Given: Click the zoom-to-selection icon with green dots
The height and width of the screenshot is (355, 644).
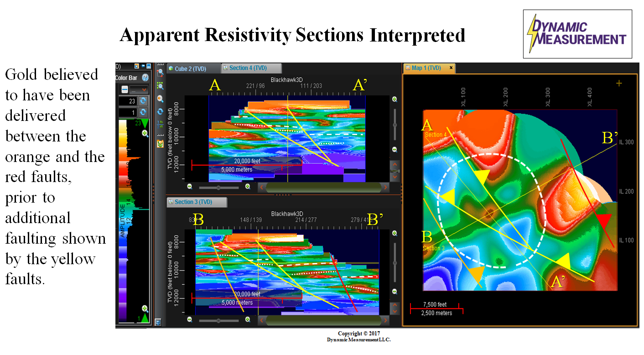Looking at the screenshot, I should tap(160, 85).
